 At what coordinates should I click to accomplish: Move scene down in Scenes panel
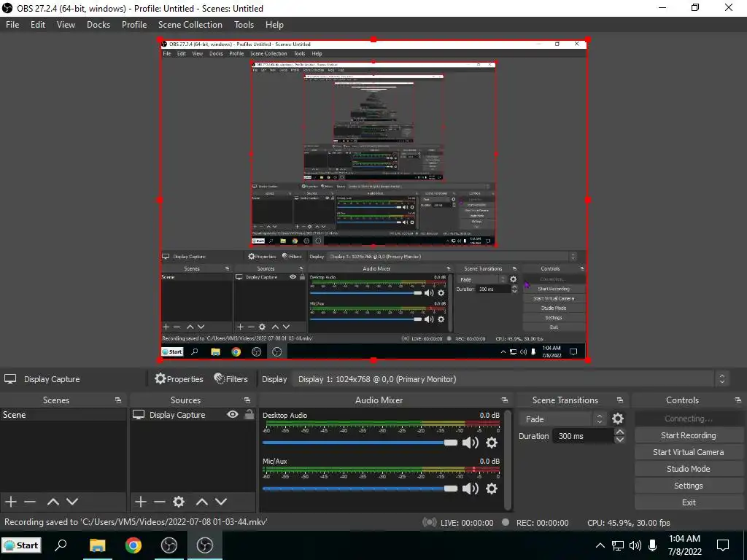tap(72, 502)
